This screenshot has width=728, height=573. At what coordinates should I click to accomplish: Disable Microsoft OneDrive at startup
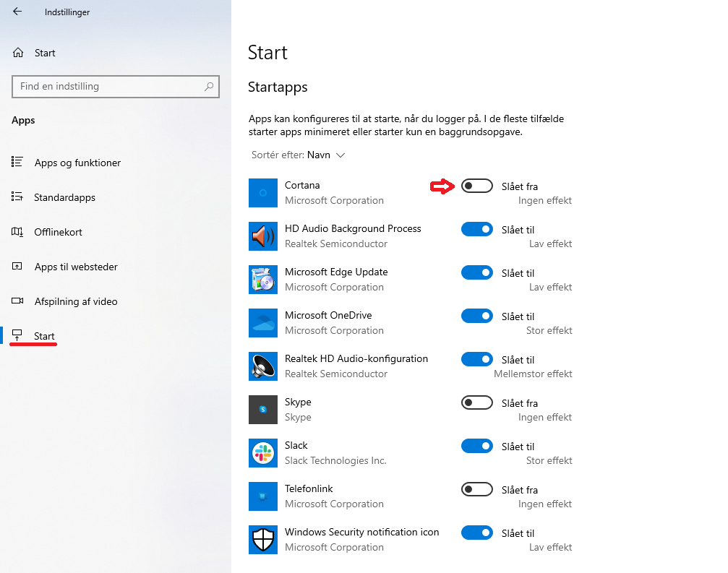[477, 316]
